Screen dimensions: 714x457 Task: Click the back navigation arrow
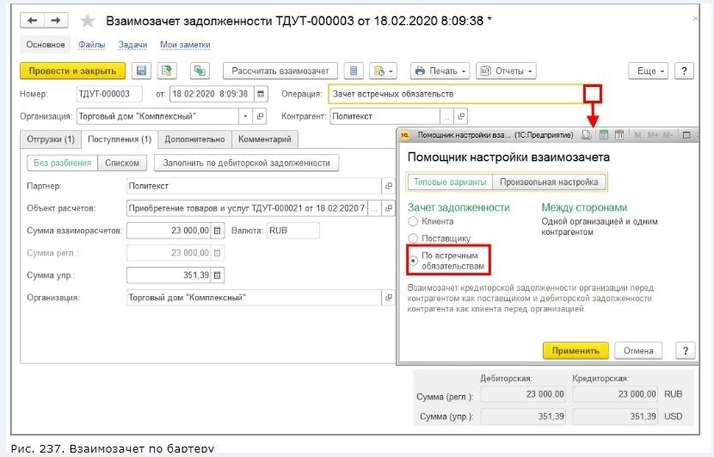point(34,21)
